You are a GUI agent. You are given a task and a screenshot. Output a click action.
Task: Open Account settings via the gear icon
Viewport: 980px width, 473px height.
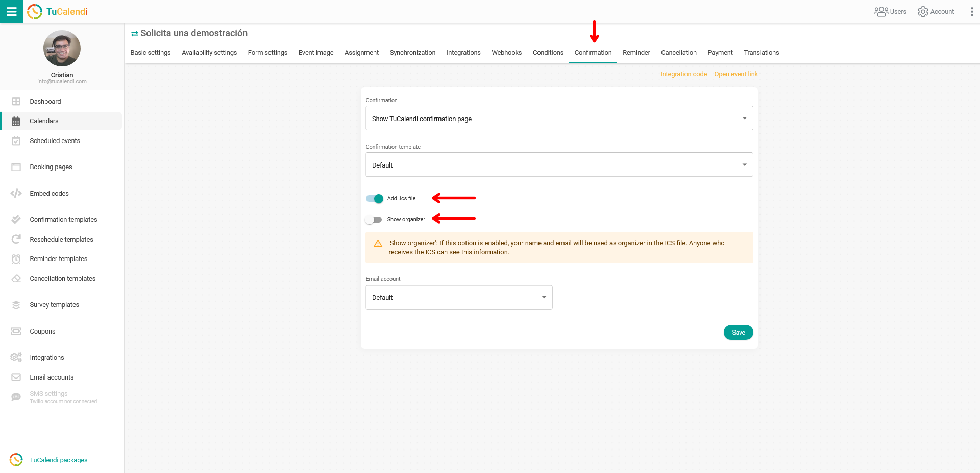coord(923,11)
